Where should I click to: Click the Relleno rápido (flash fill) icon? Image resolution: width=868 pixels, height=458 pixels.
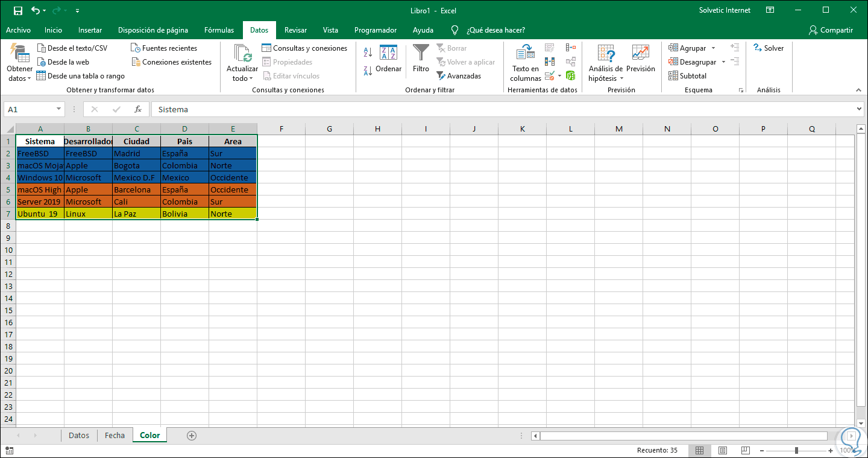tap(549, 48)
